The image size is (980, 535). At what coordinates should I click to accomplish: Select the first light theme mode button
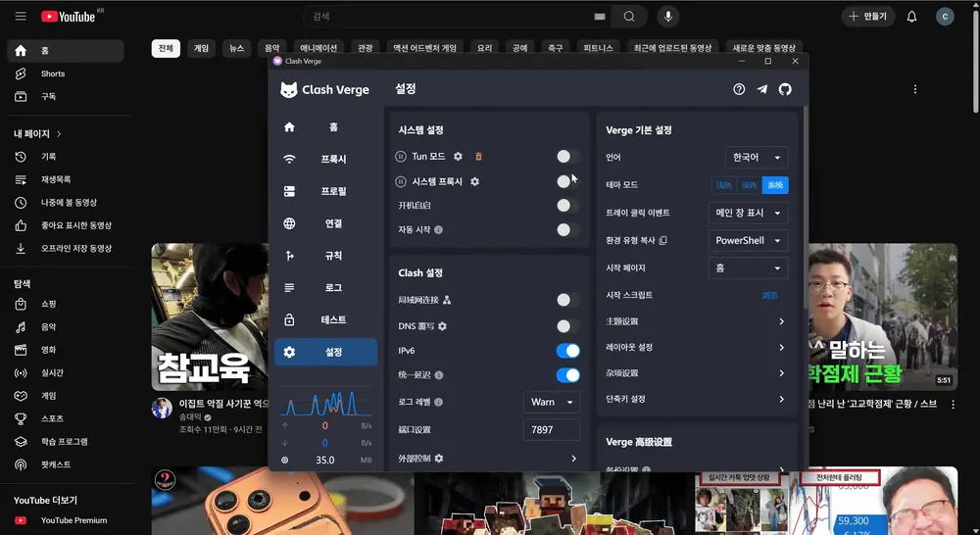(x=724, y=185)
